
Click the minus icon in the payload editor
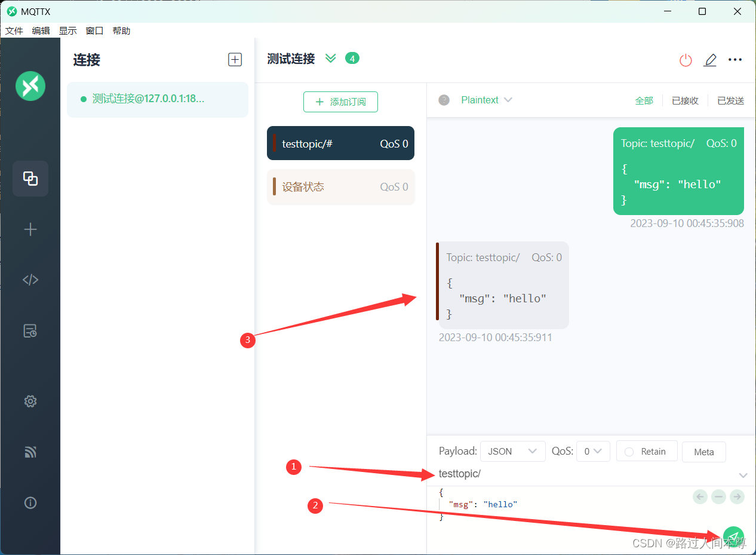tap(719, 496)
